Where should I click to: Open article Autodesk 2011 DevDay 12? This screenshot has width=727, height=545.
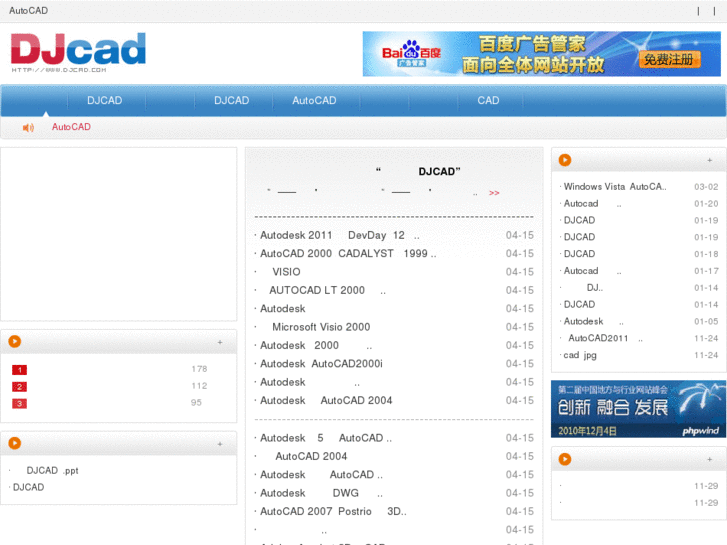click(340, 235)
